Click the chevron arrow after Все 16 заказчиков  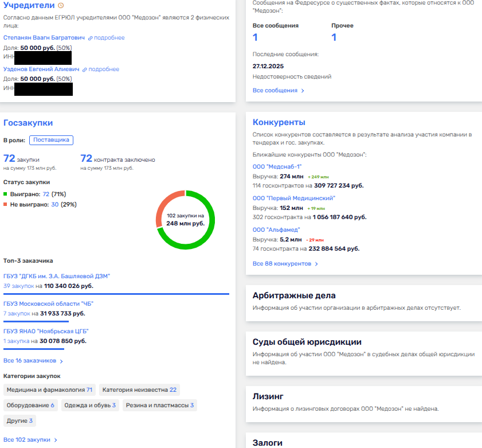coord(61,361)
